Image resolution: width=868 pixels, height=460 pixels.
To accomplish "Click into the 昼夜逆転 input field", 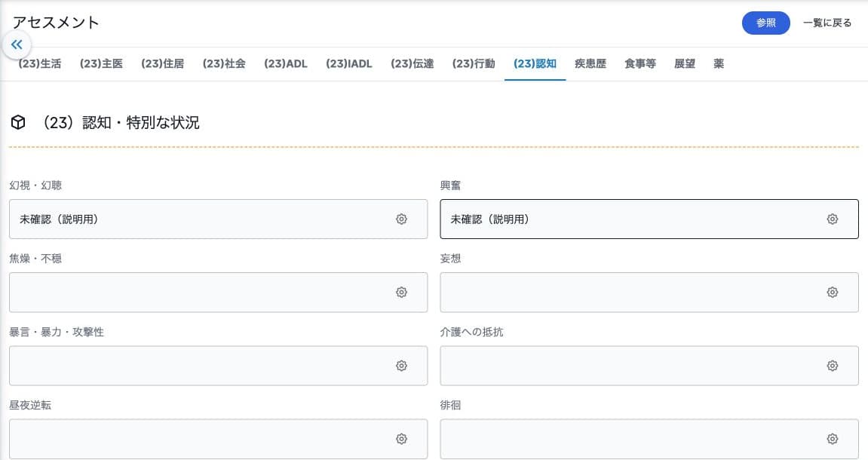I will coord(219,439).
